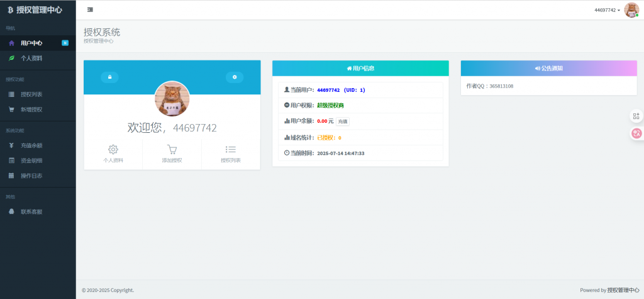Go to 授权列表 in sidebar
644x299 pixels.
click(x=31, y=94)
